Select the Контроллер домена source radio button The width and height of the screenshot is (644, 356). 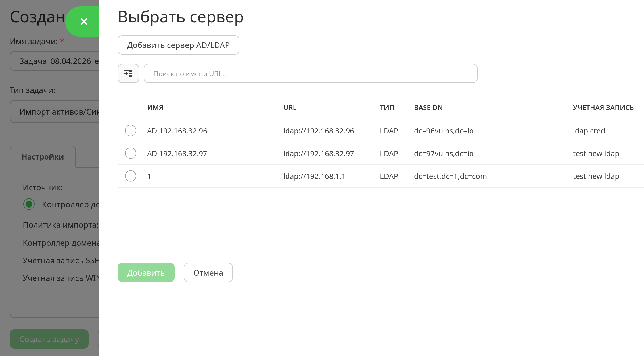coord(29,204)
